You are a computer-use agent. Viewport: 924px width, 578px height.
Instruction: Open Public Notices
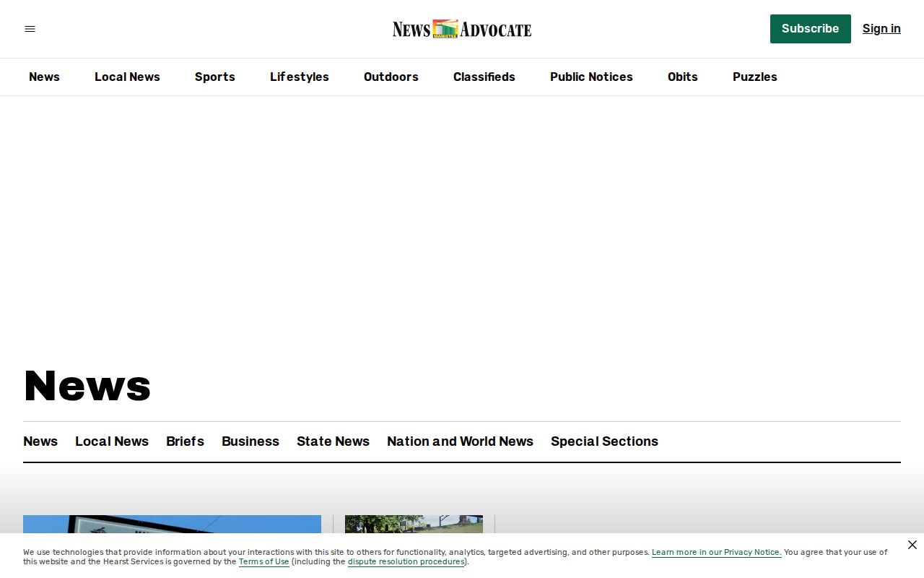(591, 77)
